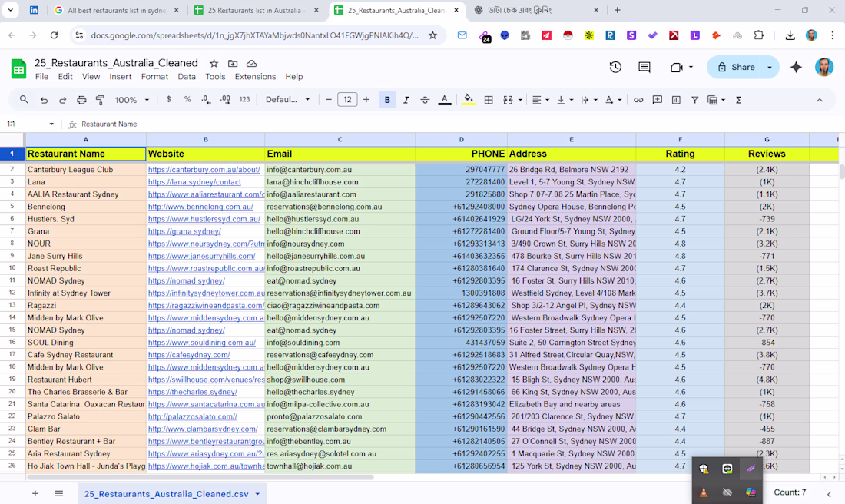
Task: Click the name box cell reference
Action: point(30,124)
